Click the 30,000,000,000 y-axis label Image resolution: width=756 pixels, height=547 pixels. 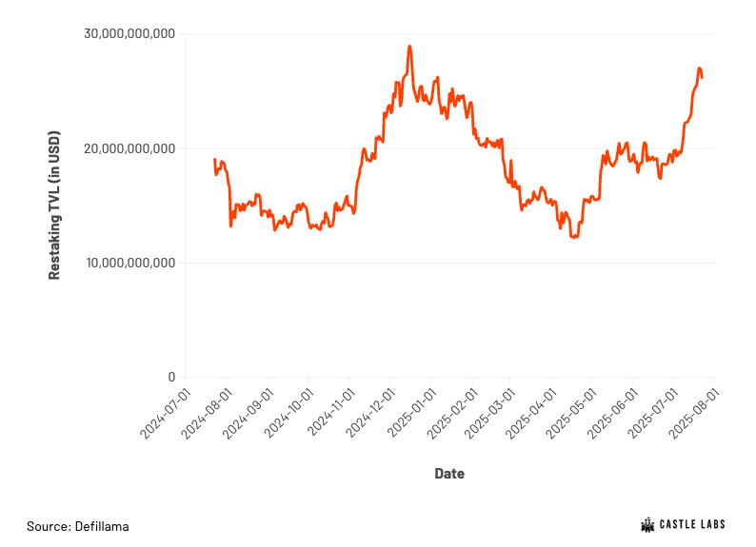pos(129,33)
